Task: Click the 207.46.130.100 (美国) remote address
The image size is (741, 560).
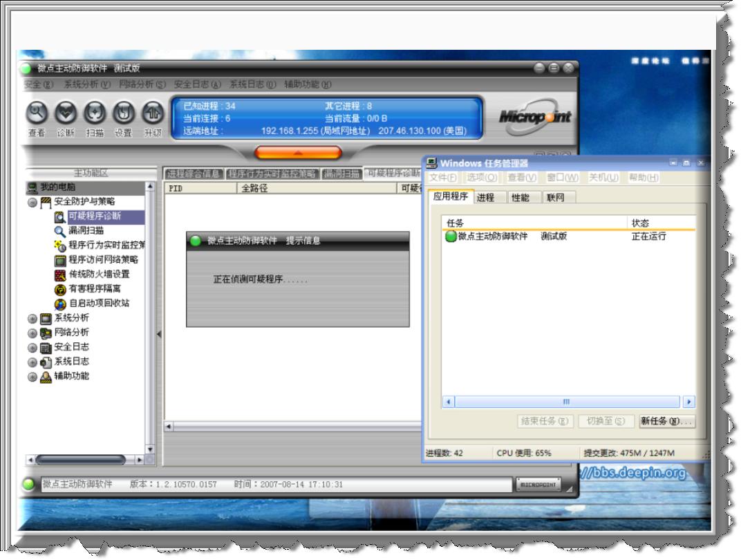Action: point(422,131)
